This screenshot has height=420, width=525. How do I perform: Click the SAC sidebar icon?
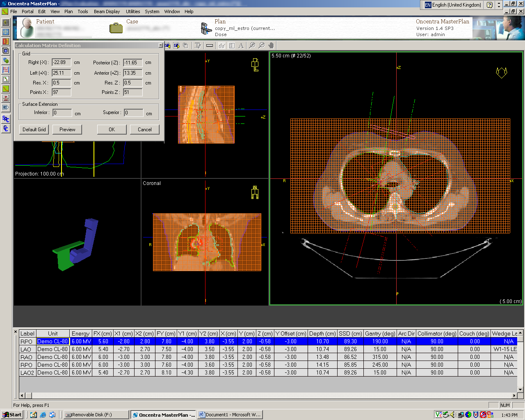[x=6, y=119]
